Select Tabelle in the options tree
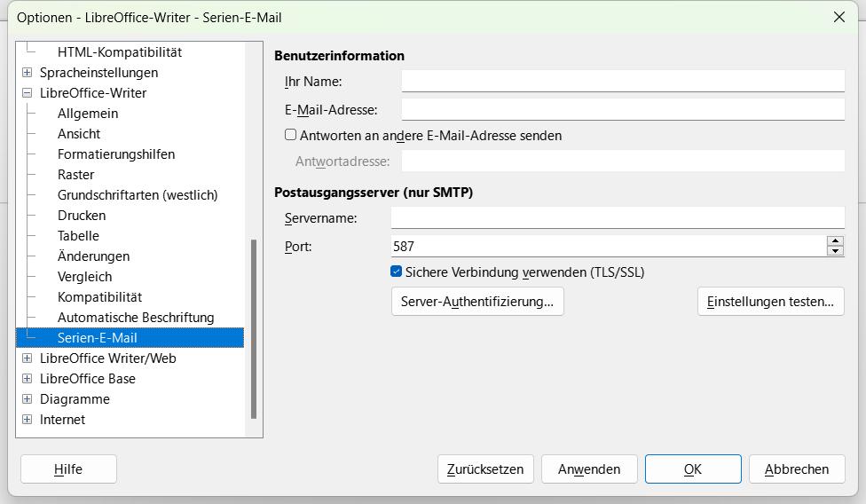Screen dimensions: 866x504 tap(78, 236)
